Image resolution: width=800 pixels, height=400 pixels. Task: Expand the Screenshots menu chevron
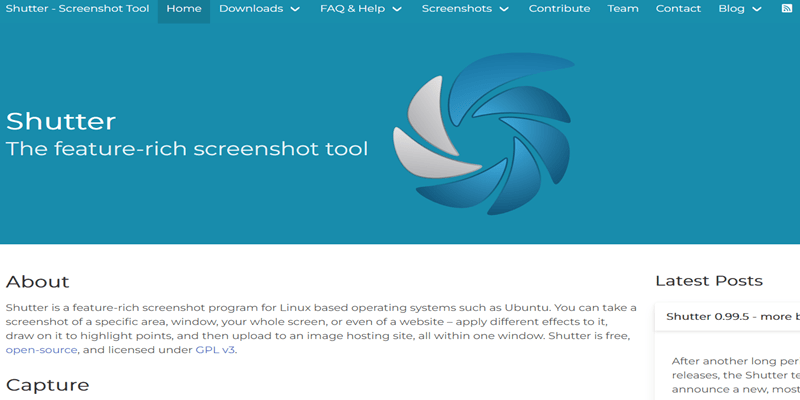504,9
